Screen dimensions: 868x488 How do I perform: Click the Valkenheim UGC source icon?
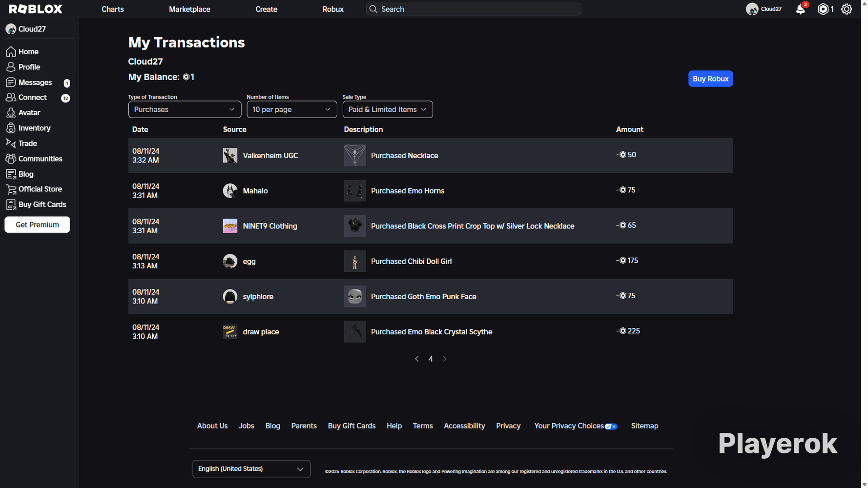click(230, 156)
